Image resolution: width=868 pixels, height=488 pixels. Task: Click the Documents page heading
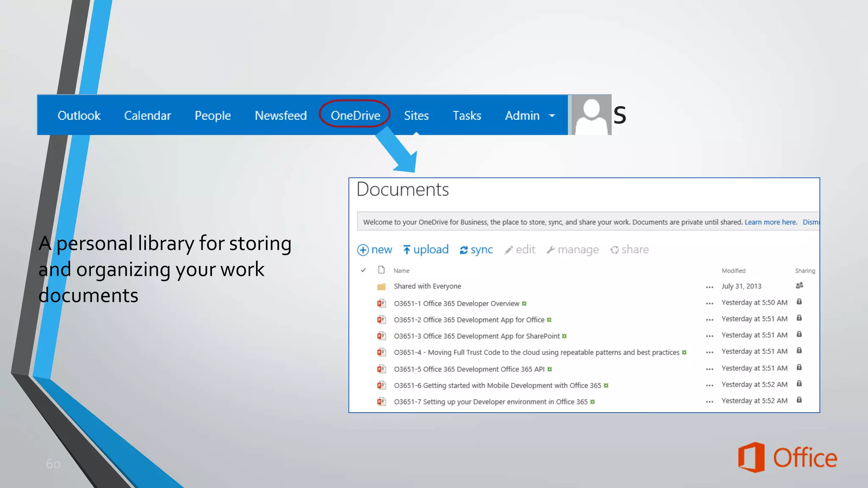click(x=403, y=189)
